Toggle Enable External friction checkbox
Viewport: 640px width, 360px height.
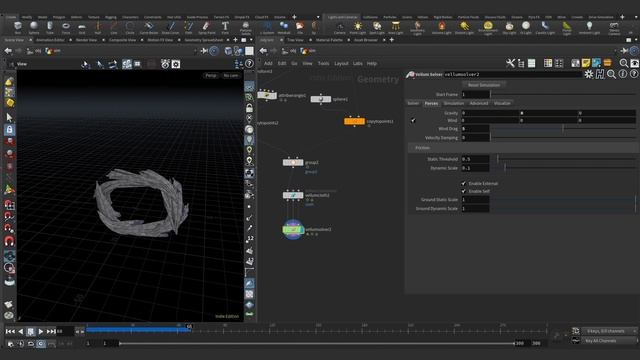[463, 184]
